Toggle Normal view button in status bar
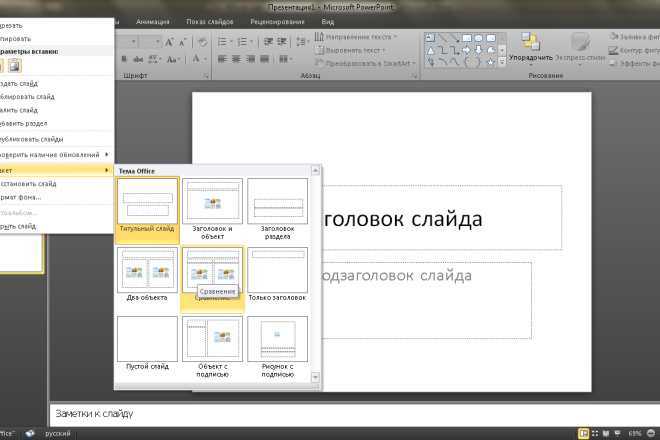This screenshot has width=660, height=440. (x=583, y=433)
